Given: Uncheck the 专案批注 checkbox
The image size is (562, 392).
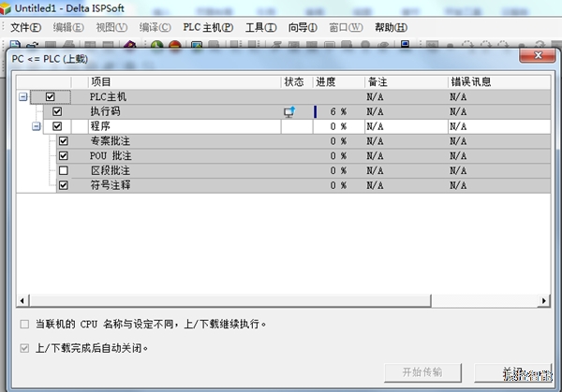Looking at the screenshot, I should 64,141.
